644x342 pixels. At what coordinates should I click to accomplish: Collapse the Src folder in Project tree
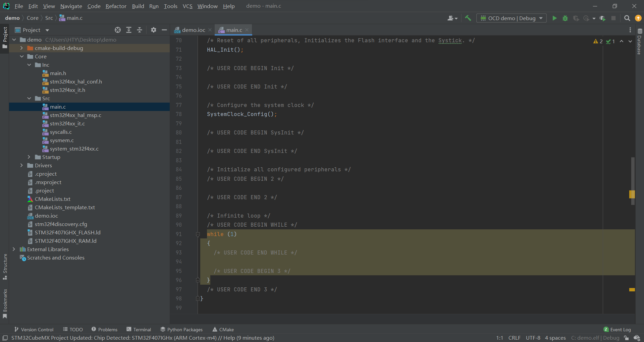tap(30, 98)
